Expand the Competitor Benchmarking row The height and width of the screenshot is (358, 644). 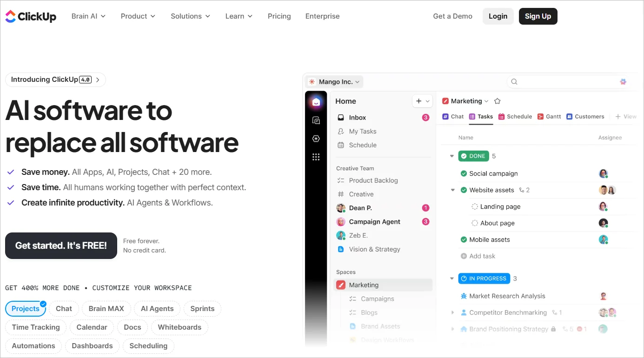point(452,312)
